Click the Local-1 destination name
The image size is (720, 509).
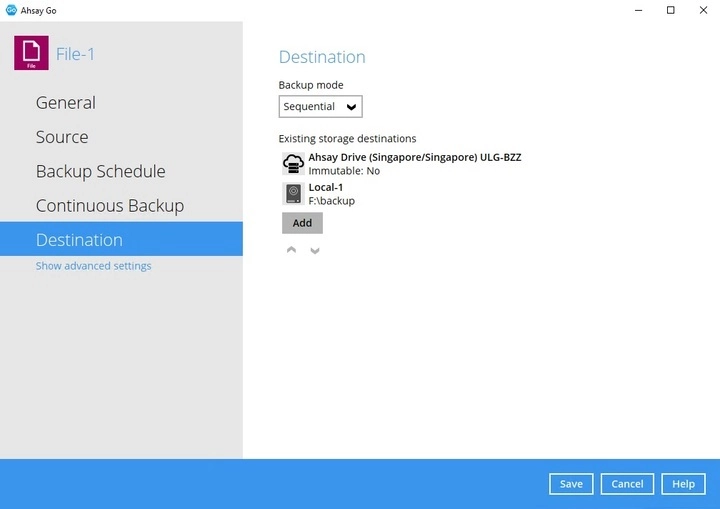tap(326, 187)
